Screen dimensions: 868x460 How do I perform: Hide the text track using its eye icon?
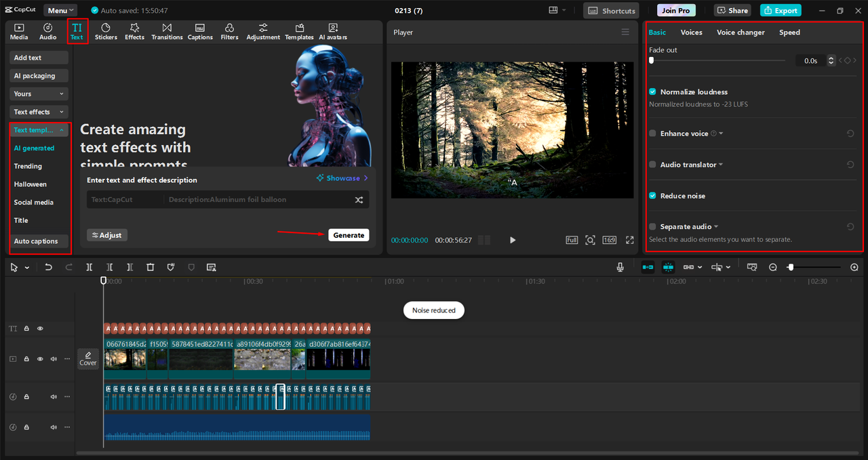40,329
